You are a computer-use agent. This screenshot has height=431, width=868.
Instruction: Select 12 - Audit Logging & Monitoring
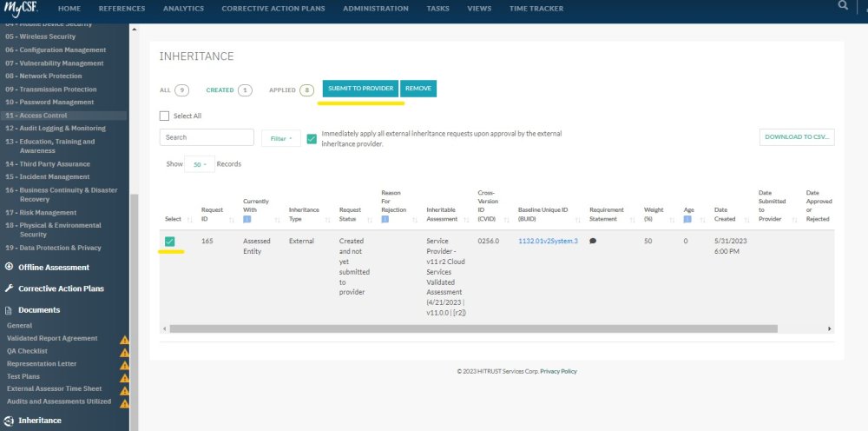[55, 129]
